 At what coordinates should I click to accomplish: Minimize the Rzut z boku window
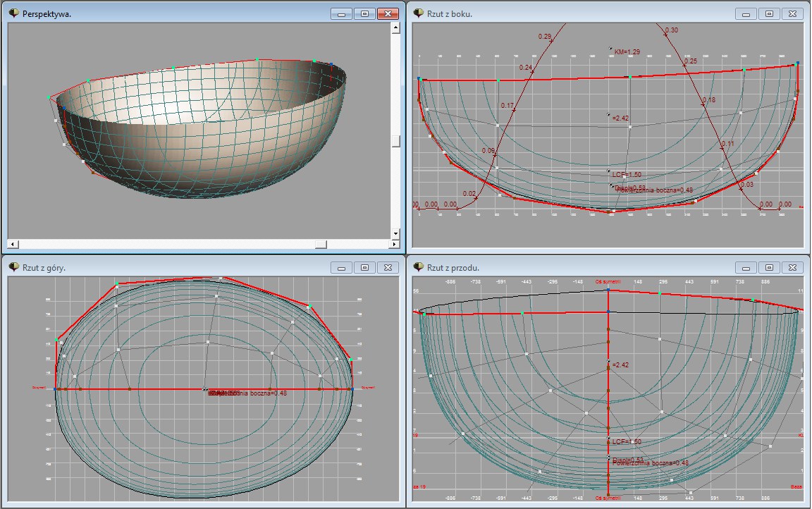click(746, 14)
